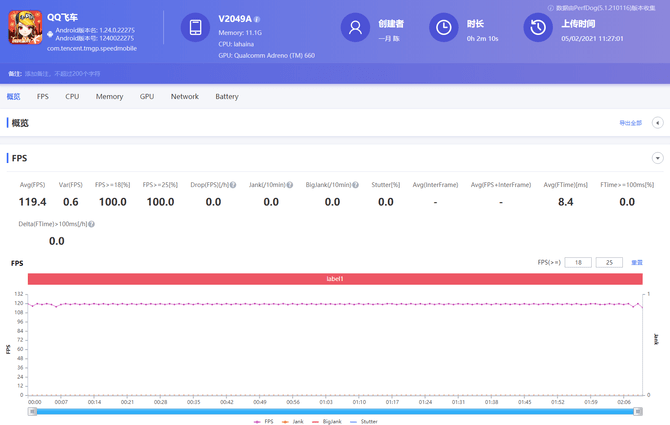Click the left handle of the chart range slider
Image resolution: width=670 pixels, height=425 pixels.
coord(32,411)
